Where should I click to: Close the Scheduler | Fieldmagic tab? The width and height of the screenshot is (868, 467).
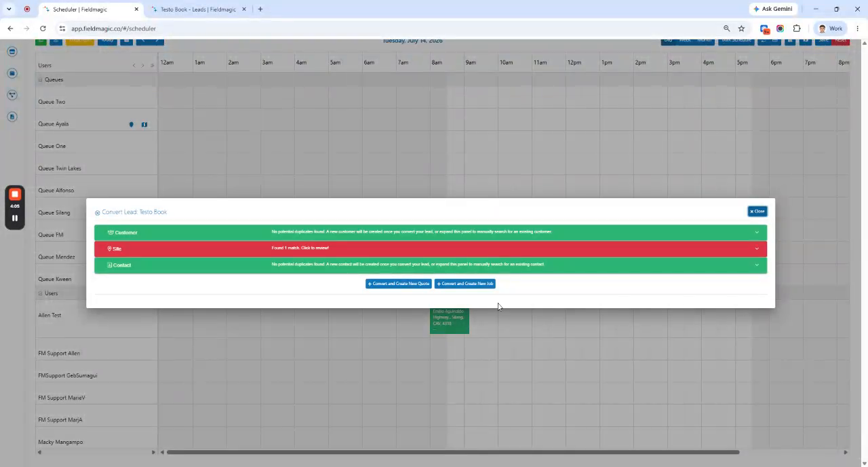coord(136,10)
